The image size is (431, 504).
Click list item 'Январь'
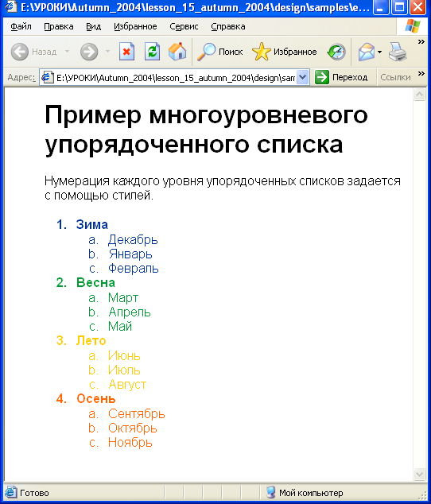click(x=130, y=254)
